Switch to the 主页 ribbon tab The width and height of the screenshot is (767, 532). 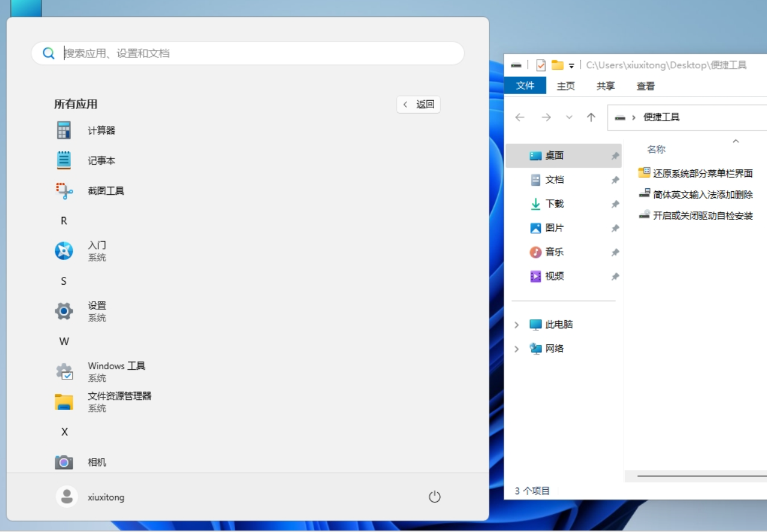click(566, 86)
